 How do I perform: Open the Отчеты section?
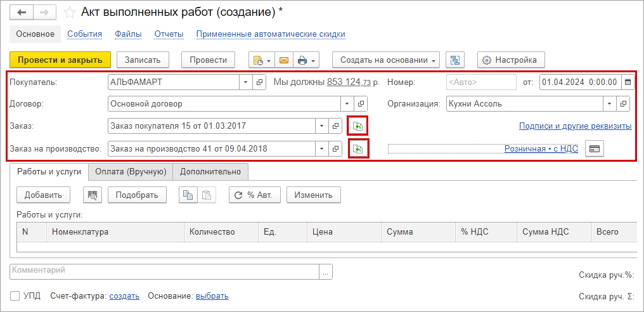click(169, 34)
